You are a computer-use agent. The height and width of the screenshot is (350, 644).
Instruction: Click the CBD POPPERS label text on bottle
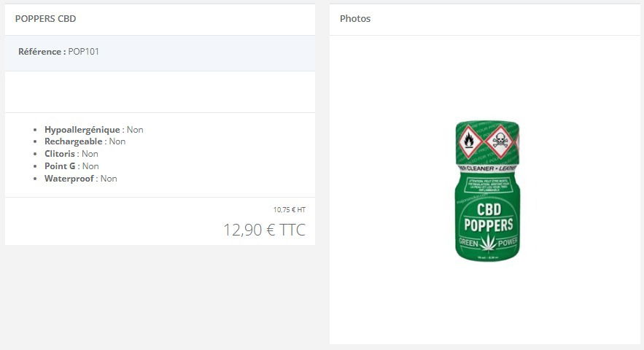(x=489, y=217)
